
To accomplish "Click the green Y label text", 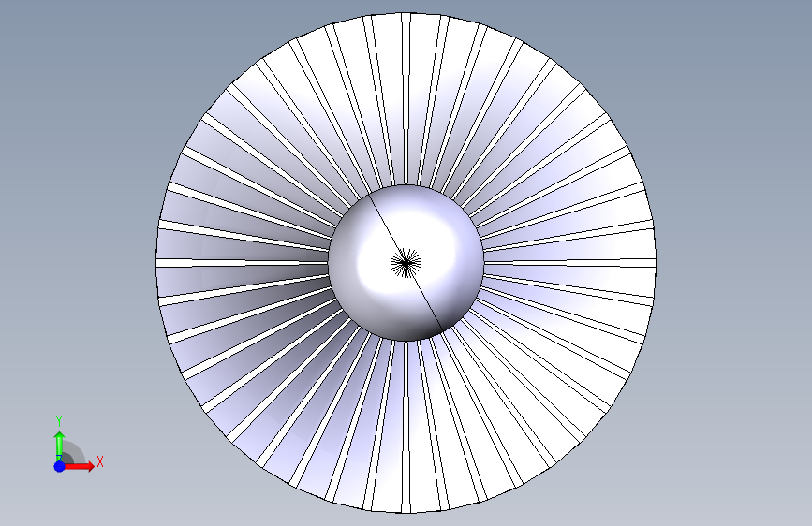I will pos(59,421).
